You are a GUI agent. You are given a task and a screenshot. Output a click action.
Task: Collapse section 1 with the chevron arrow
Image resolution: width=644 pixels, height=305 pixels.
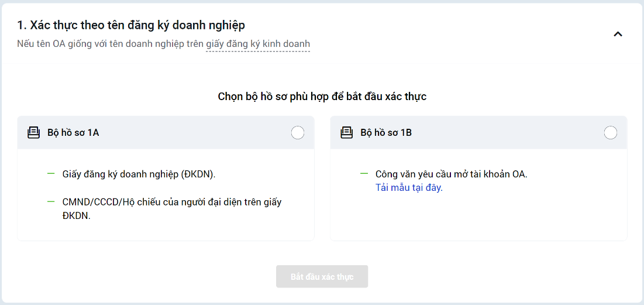[x=618, y=34]
